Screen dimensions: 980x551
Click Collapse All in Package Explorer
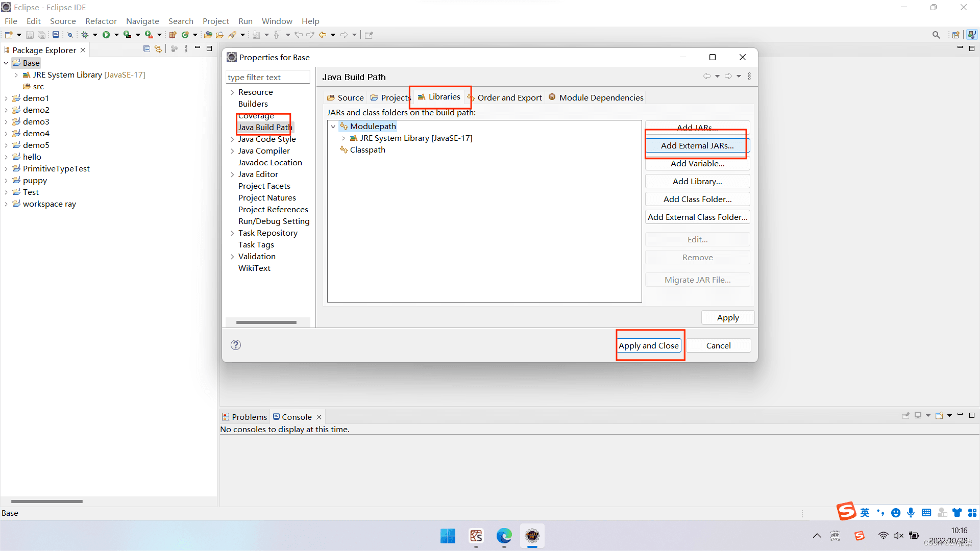point(146,49)
